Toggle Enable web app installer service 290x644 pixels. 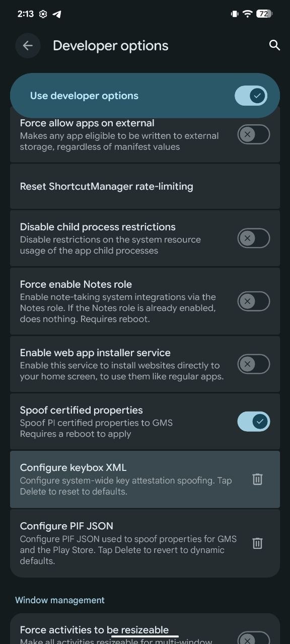click(254, 364)
